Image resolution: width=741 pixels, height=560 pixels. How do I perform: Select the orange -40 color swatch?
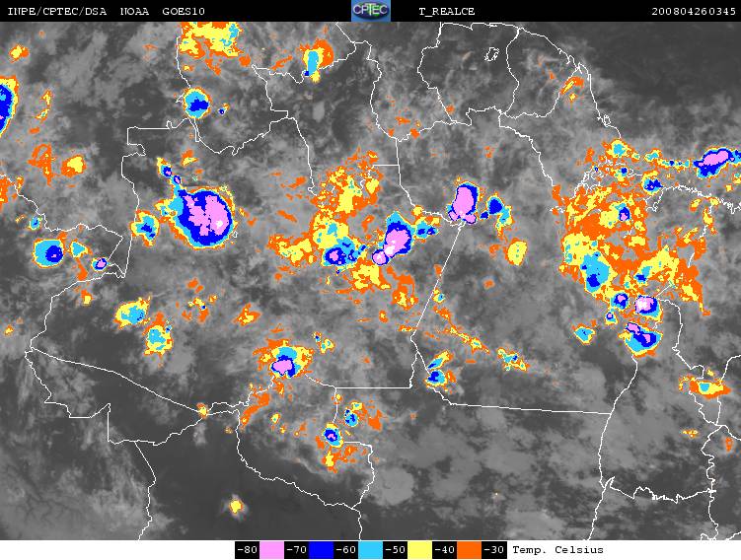click(470, 550)
